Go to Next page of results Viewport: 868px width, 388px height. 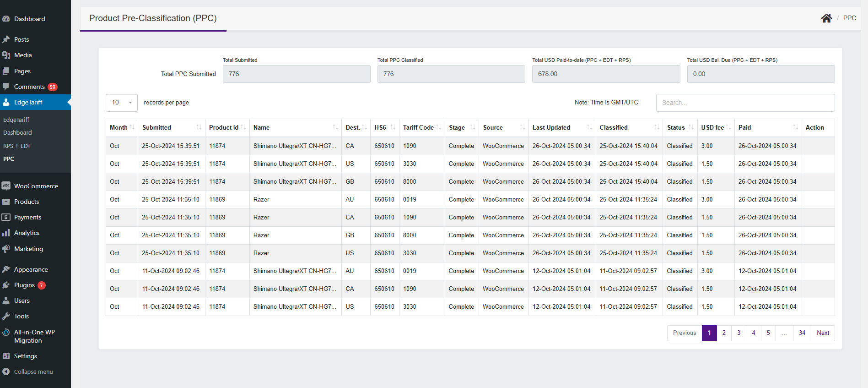823,333
